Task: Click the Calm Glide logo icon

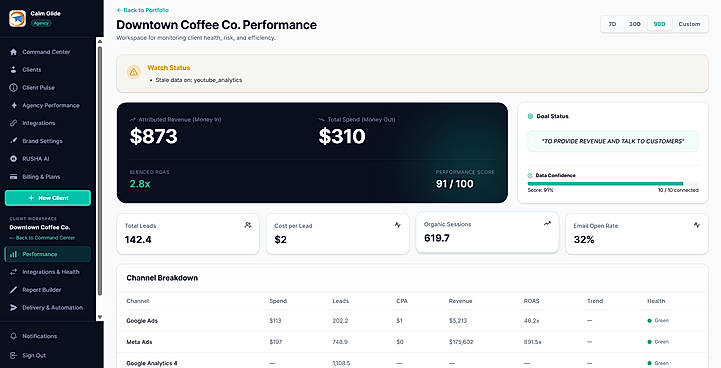Action: point(17,18)
